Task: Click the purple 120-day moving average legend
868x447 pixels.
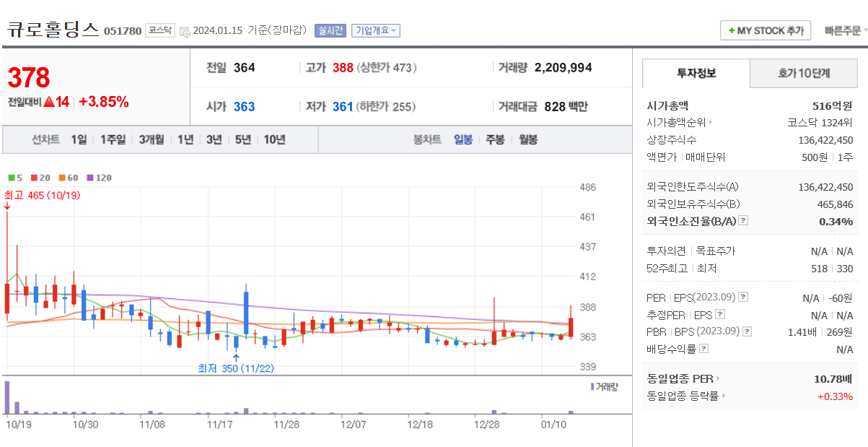Action: (99, 178)
